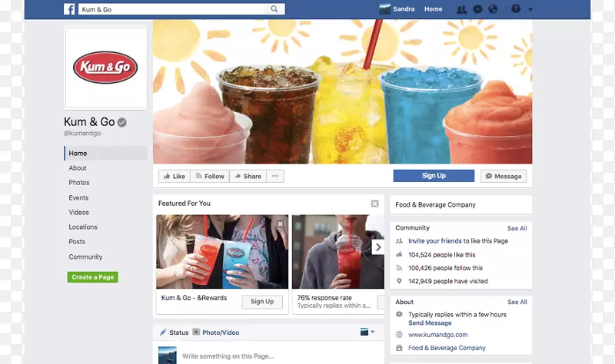This screenshot has width=615, height=364.
Task: Open the Posts tab
Action: [77, 241]
